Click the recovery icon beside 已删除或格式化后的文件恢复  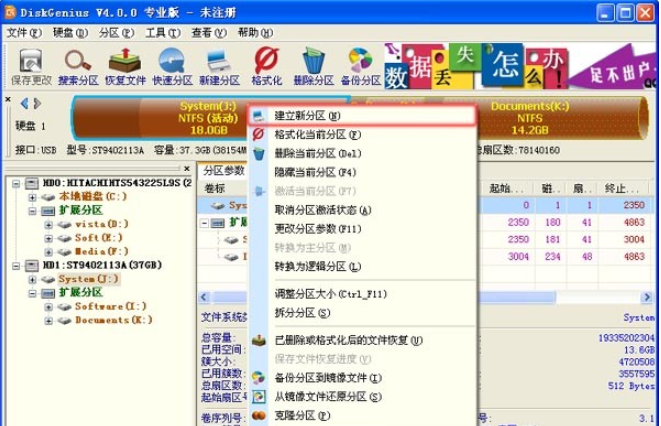coord(258,340)
